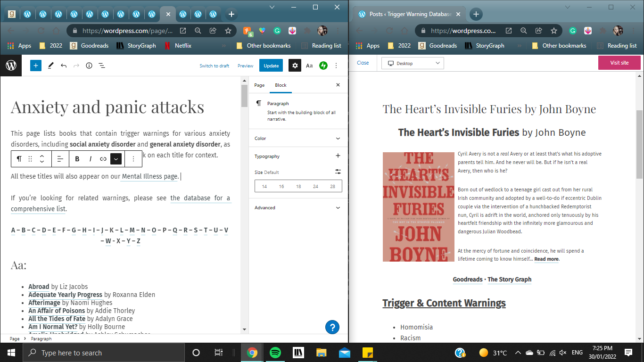
Task: Open custom size slider settings icon
Action: [338, 172]
